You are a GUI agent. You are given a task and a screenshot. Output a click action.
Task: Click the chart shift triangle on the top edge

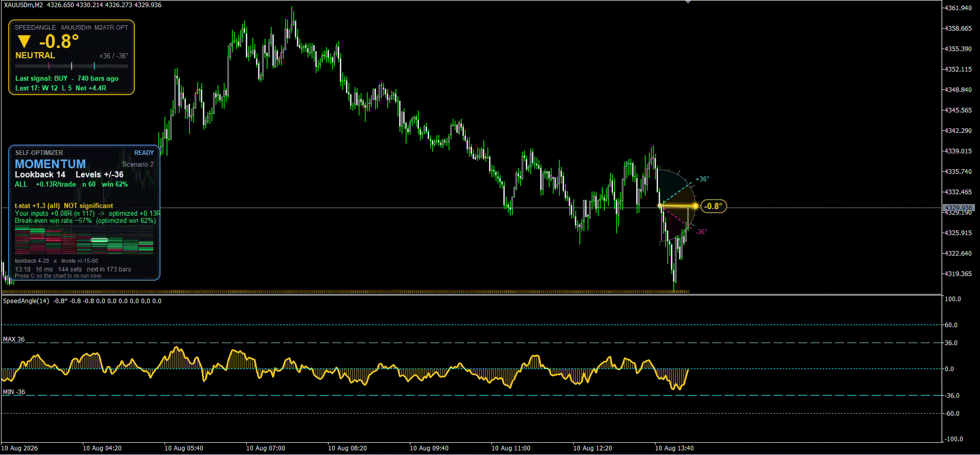click(x=688, y=2)
